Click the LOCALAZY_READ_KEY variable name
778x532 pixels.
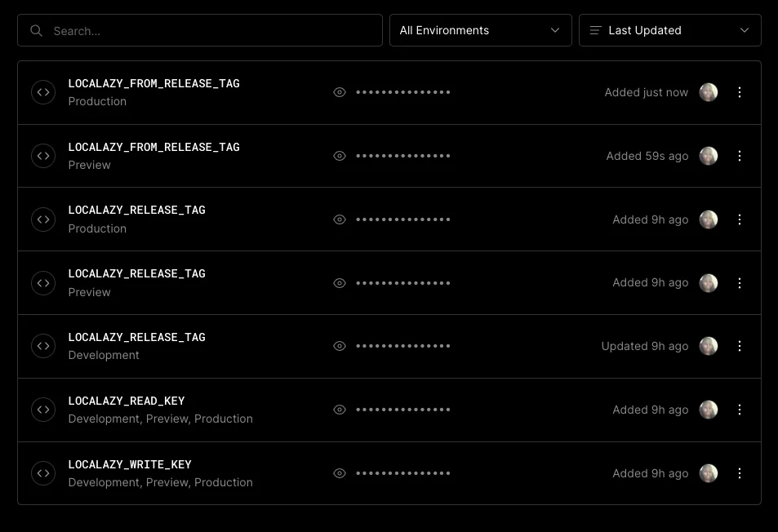coord(127,401)
